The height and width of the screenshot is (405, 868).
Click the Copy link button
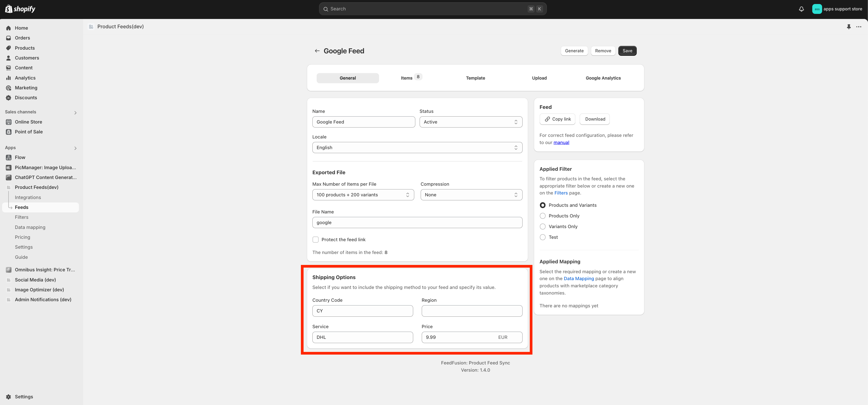point(557,119)
